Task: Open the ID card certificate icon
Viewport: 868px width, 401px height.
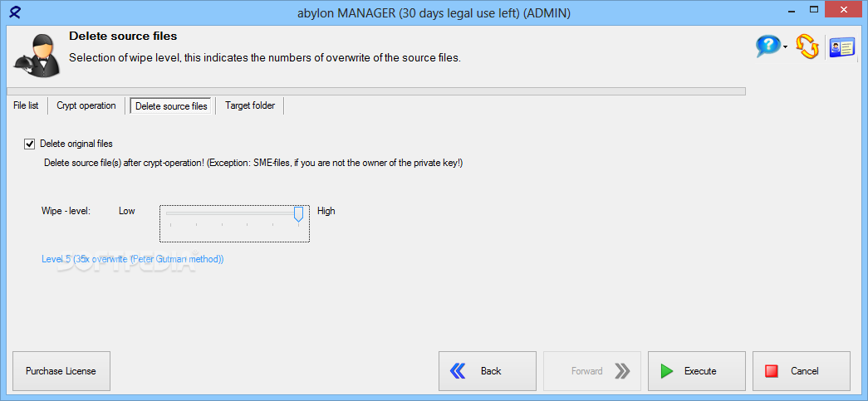Action: (842, 47)
